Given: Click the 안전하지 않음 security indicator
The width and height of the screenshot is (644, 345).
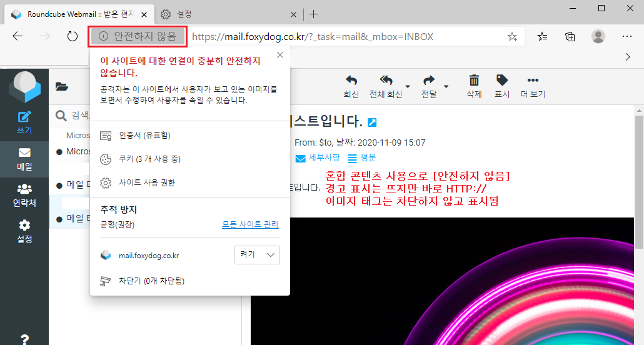Looking at the screenshot, I should [138, 36].
